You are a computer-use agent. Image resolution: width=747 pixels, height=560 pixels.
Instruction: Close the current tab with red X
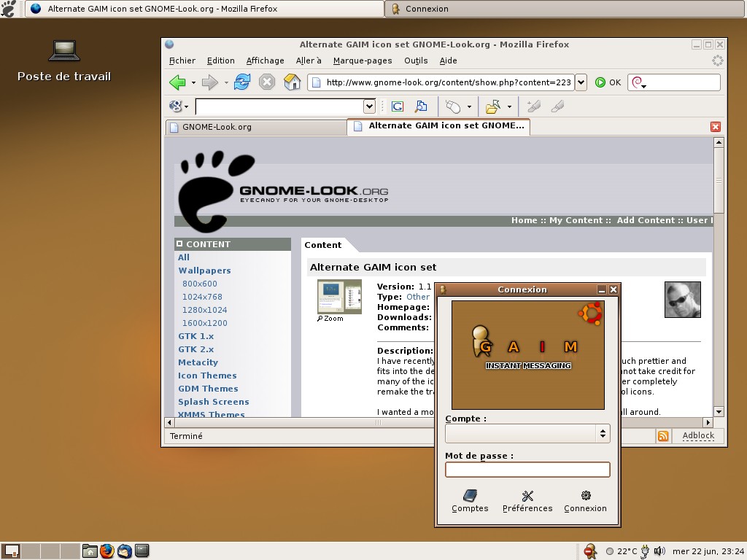pos(715,127)
